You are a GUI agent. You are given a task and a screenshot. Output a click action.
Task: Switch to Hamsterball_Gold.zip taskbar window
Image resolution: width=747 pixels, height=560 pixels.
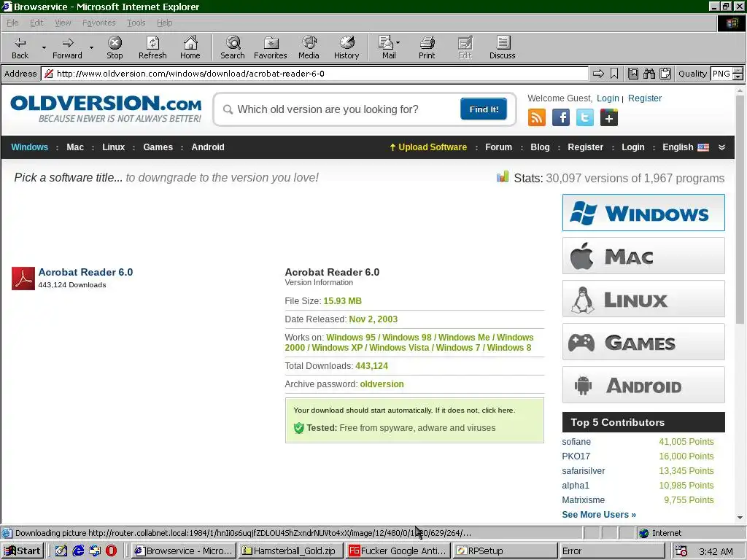click(x=290, y=551)
